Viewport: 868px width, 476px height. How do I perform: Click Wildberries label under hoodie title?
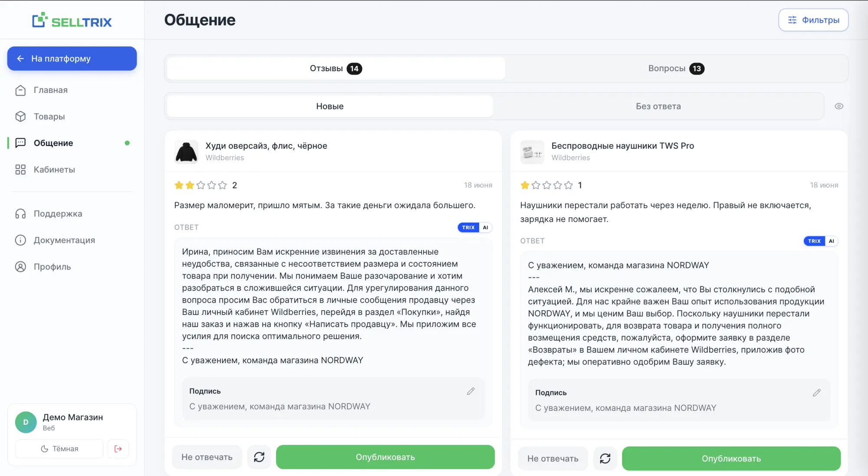[224, 158]
